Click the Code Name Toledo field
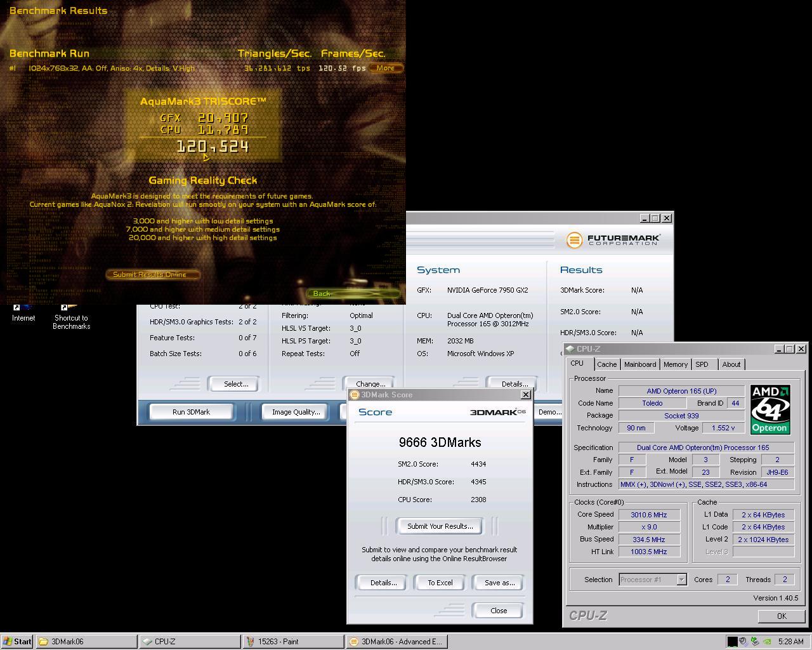The width and height of the screenshot is (812, 650). (652, 403)
